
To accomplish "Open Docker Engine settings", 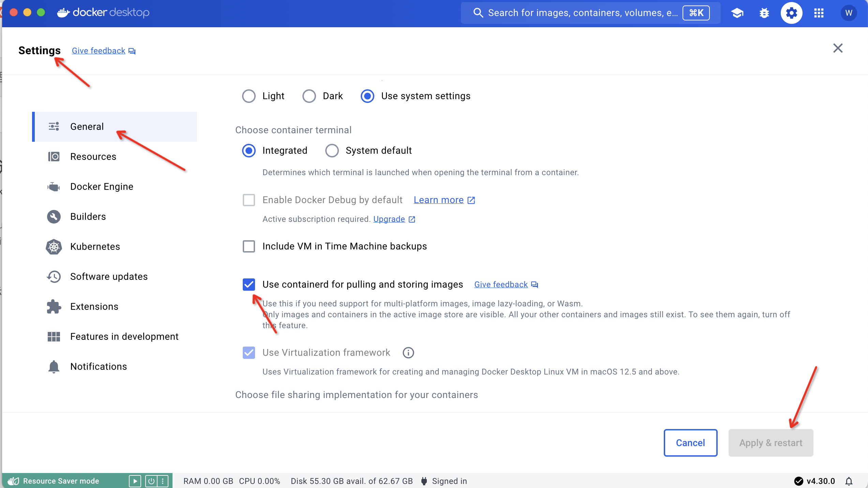I will pos(101,186).
